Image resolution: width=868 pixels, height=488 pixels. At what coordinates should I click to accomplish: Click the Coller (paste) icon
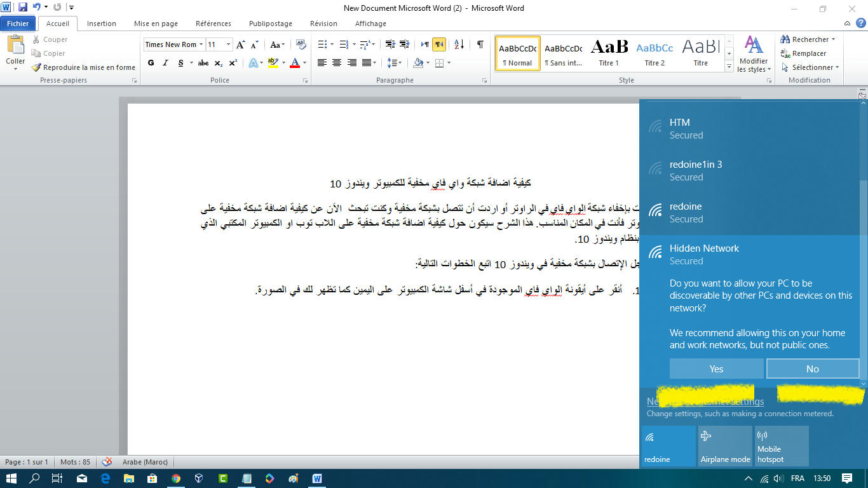point(15,46)
